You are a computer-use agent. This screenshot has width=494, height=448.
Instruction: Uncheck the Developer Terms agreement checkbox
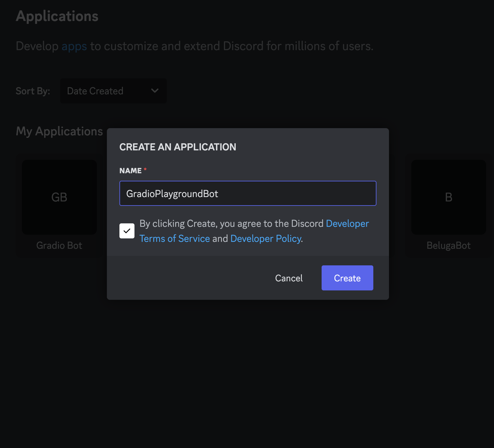[x=127, y=231]
